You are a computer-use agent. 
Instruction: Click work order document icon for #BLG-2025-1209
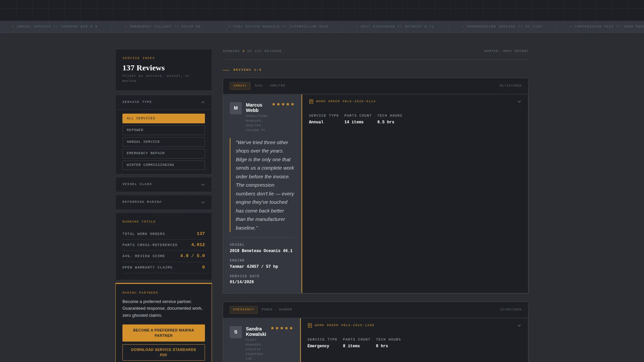click(310, 325)
